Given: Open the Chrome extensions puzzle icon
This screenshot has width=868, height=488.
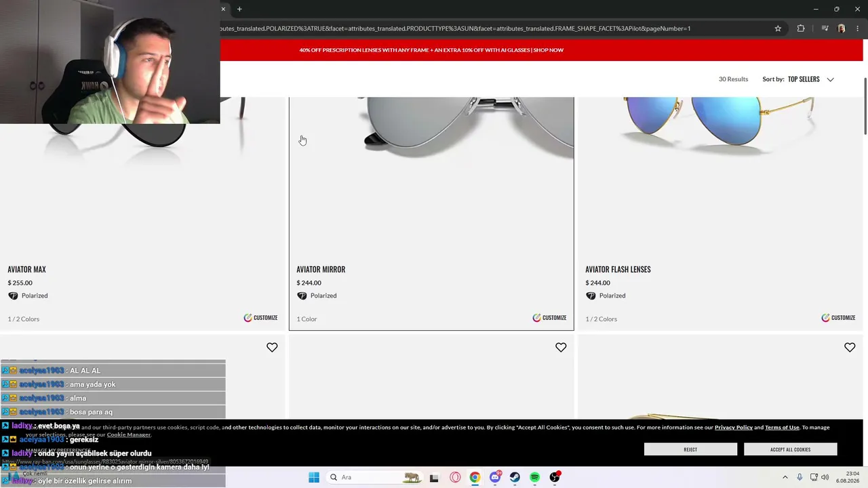Looking at the screenshot, I should point(801,28).
